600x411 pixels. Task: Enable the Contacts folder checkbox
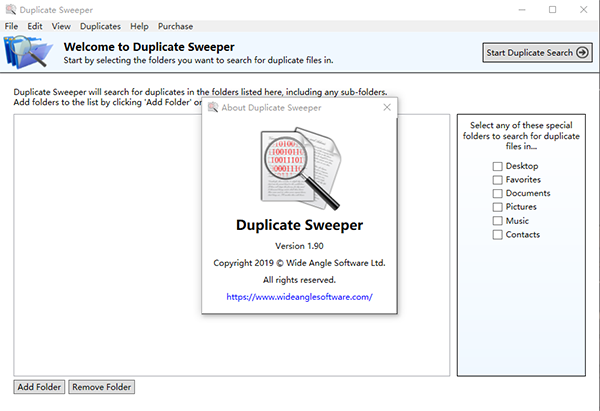pyautogui.click(x=497, y=235)
